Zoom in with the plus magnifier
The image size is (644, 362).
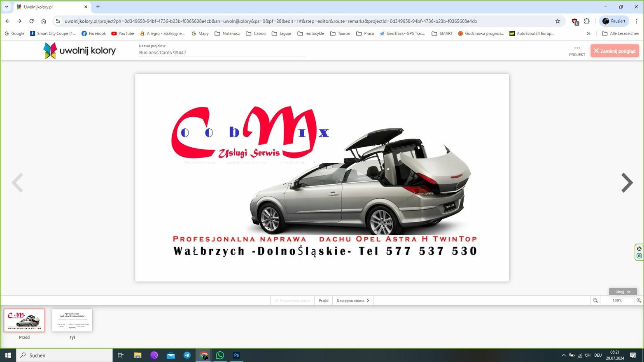(x=639, y=301)
